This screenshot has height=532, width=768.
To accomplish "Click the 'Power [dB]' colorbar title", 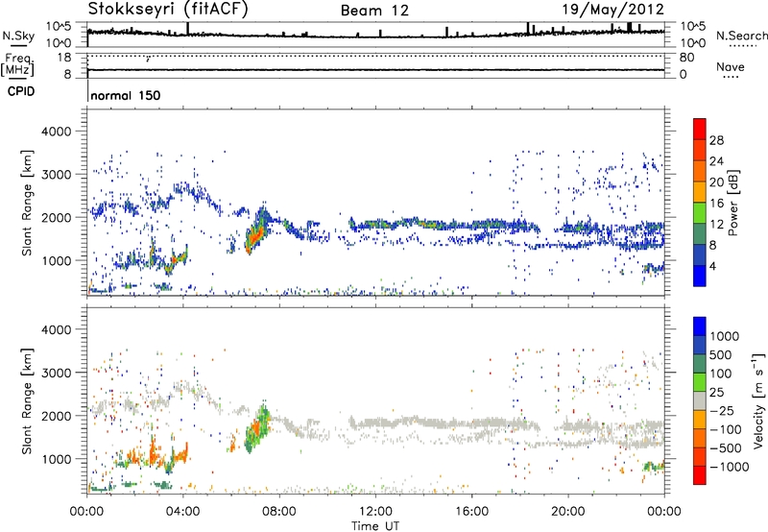I will click(x=733, y=203).
